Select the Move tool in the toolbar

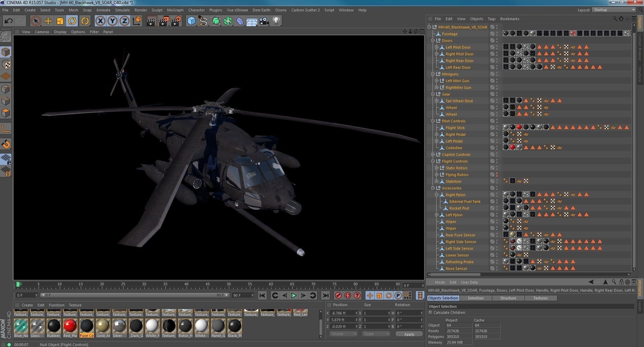pyautogui.click(x=48, y=21)
